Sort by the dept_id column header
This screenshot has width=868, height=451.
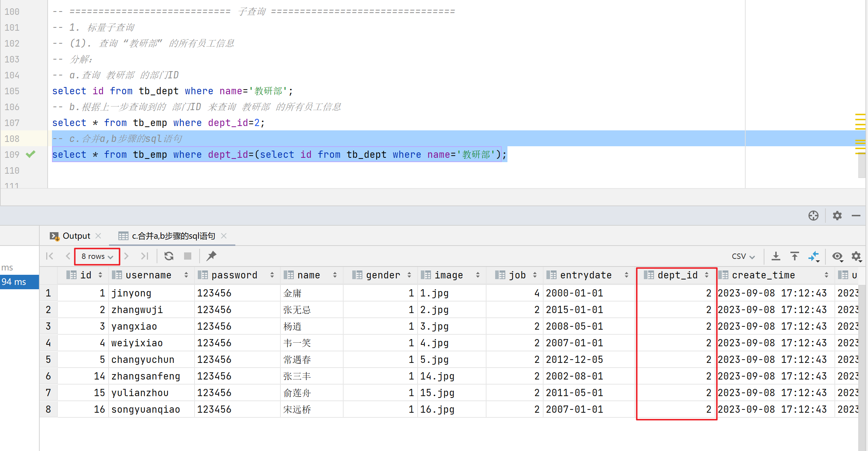676,275
